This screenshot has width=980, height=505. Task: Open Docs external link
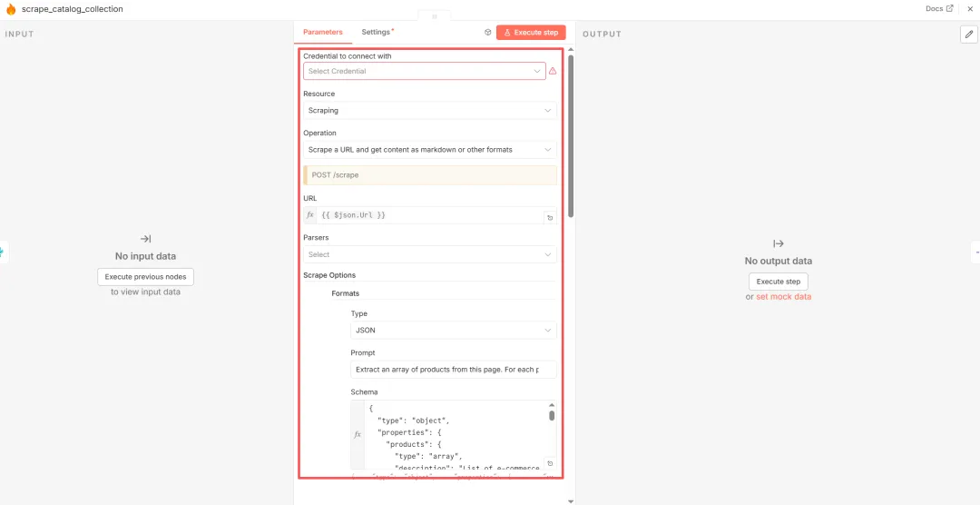(939, 9)
